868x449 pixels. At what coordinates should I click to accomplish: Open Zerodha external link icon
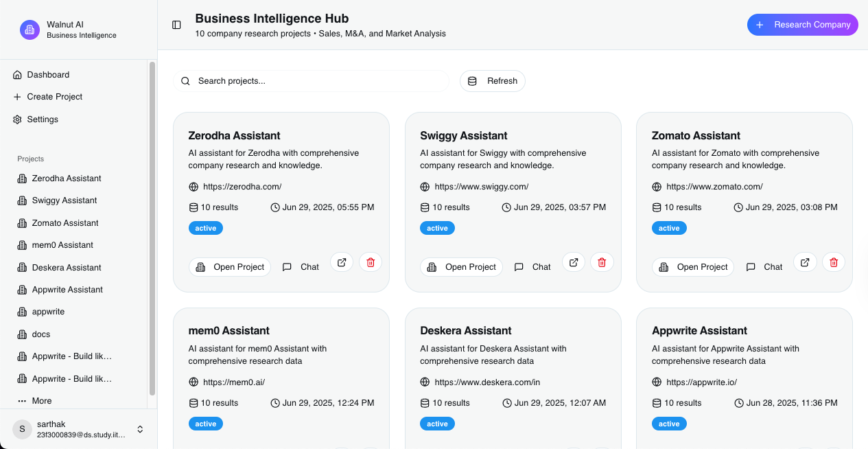pos(342,262)
